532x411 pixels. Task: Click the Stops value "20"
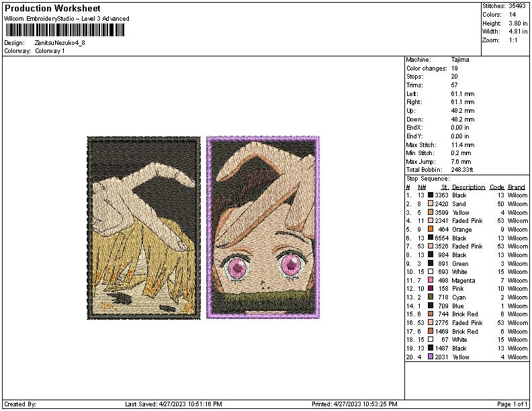(x=455, y=77)
